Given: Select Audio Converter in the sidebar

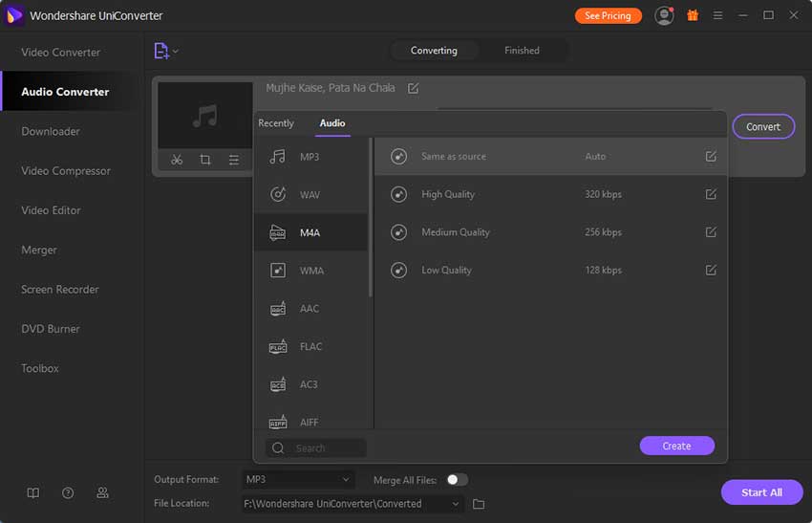Looking at the screenshot, I should tap(65, 92).
